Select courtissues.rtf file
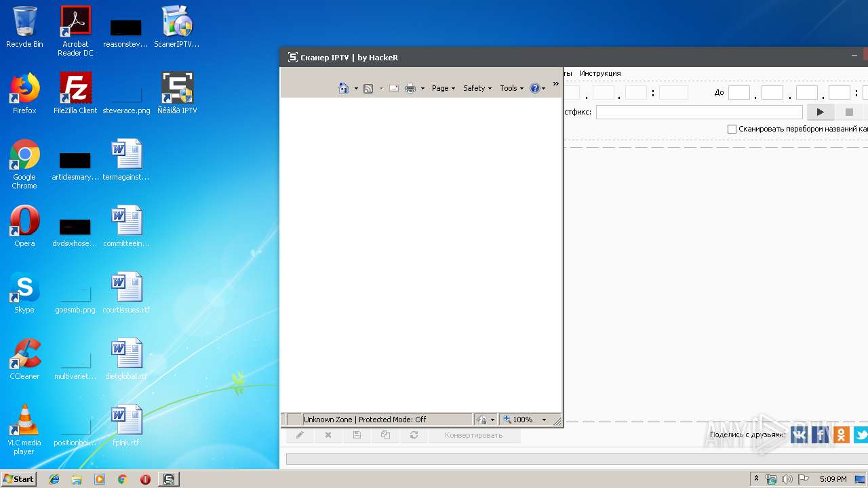The width and height of the screenshot is (868, 488). pyautogui.click(x=126, y=293)
